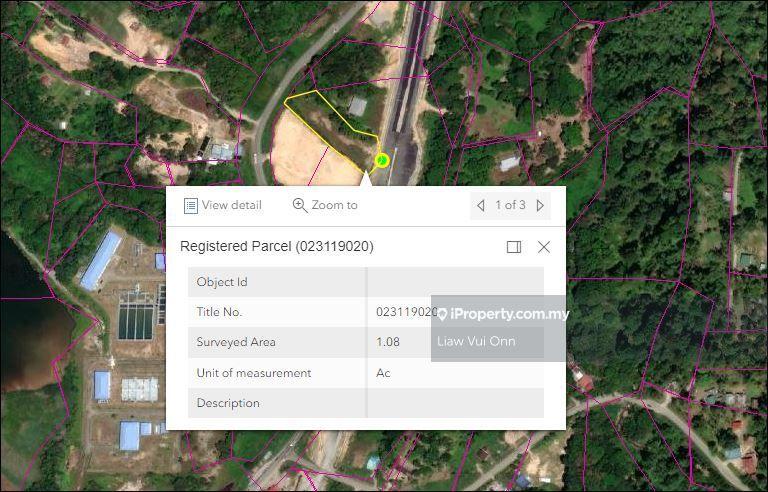Dock the popup using the dock icon

pyautogui.click(x=514, y=247)
